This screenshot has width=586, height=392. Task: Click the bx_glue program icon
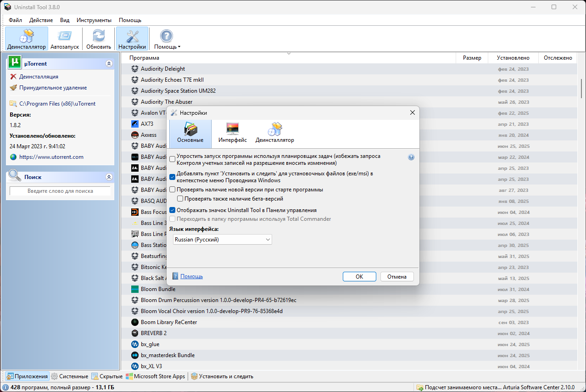pyautogui.click(x=135, y=344)
